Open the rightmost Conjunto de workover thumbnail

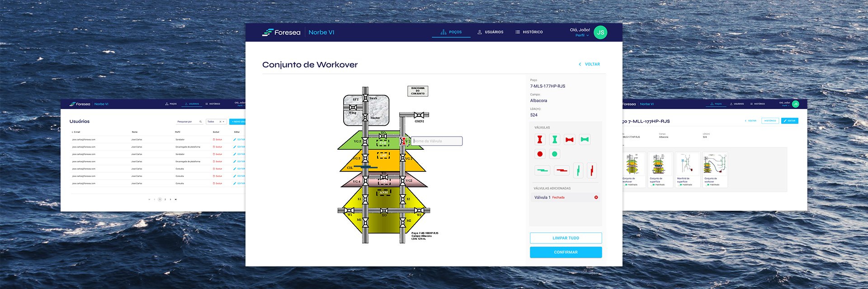coord(715,164)
